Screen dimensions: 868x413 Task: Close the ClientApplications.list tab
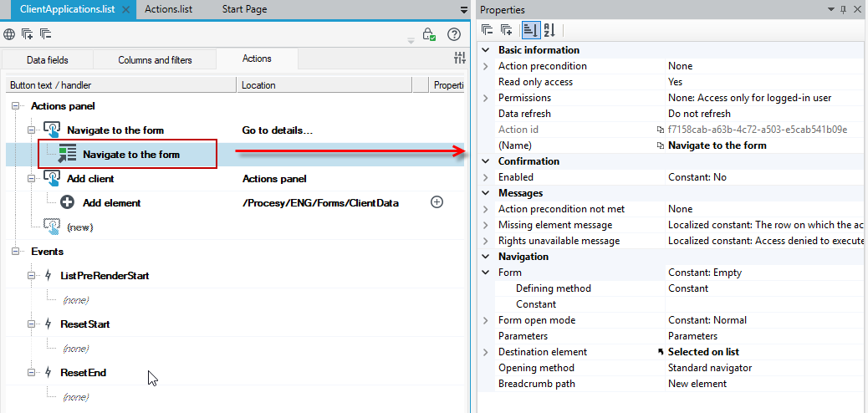coord(125,9)
